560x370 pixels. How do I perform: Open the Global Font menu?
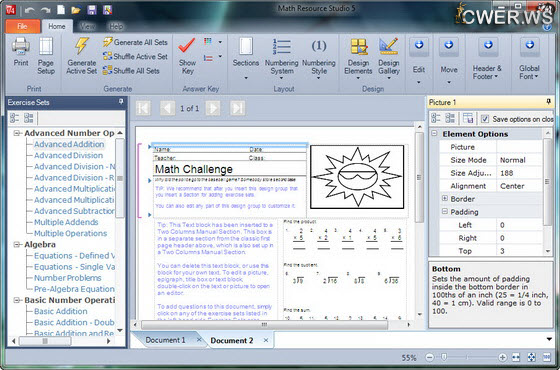[529, 59]
